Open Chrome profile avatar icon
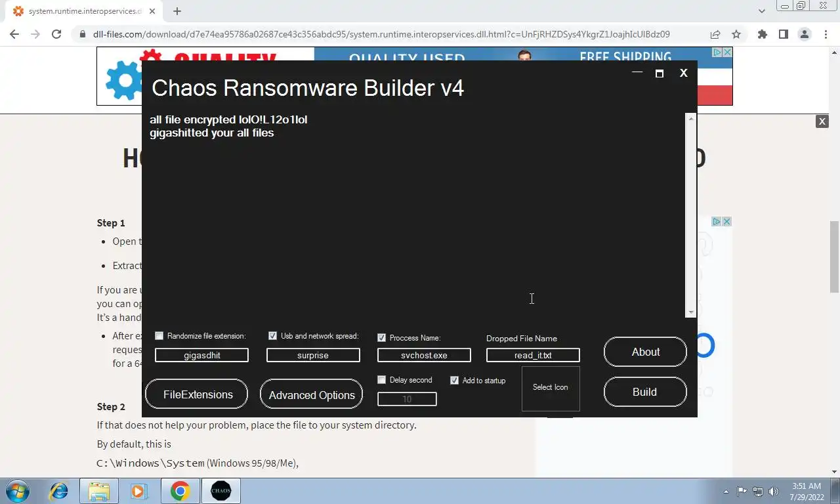Image resolution: width=840 pixels, height=504 pixels. click(804, 34)
